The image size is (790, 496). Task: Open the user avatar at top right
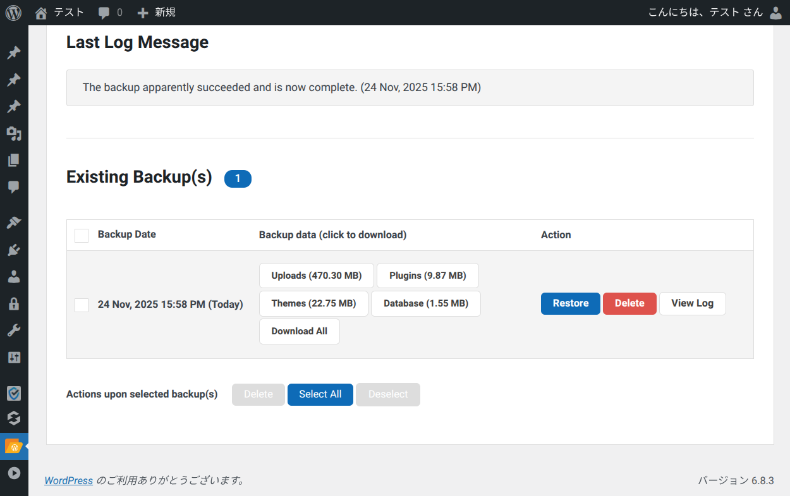776,13
